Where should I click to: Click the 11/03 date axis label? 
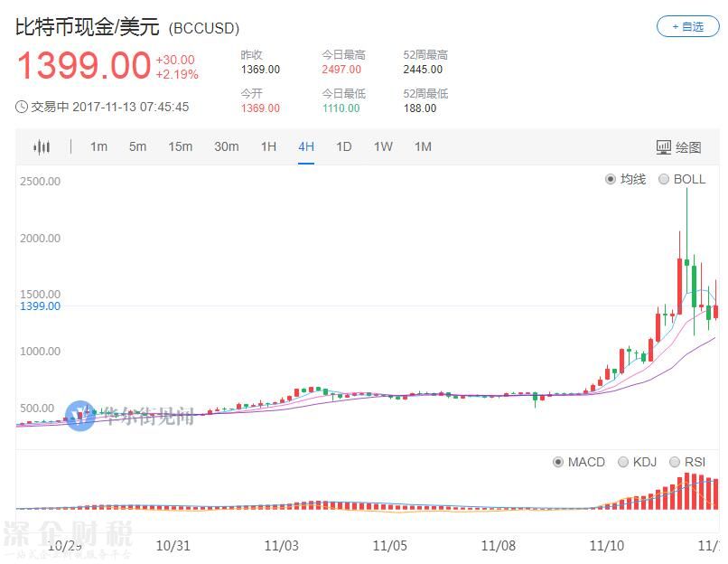(282, 545)
